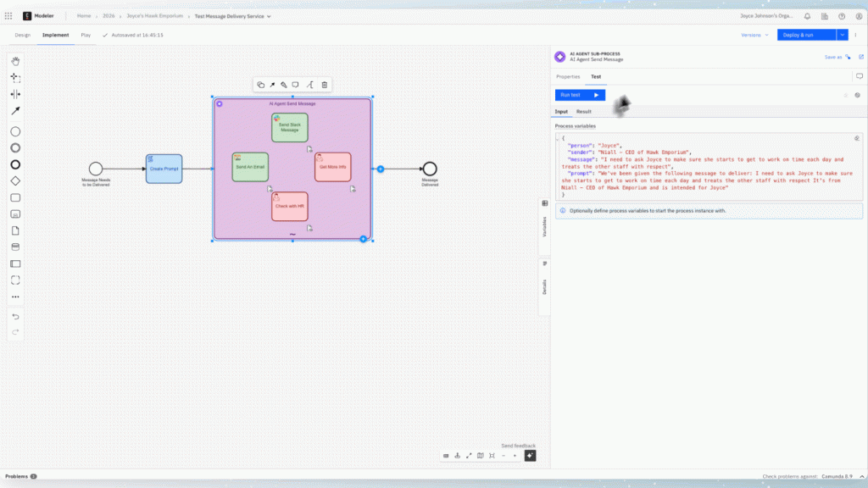Toggle the minimap on canvas toolbar
The width and height of the screenshot is (868, 488).
pyautogui.click(x=480, y=456)
